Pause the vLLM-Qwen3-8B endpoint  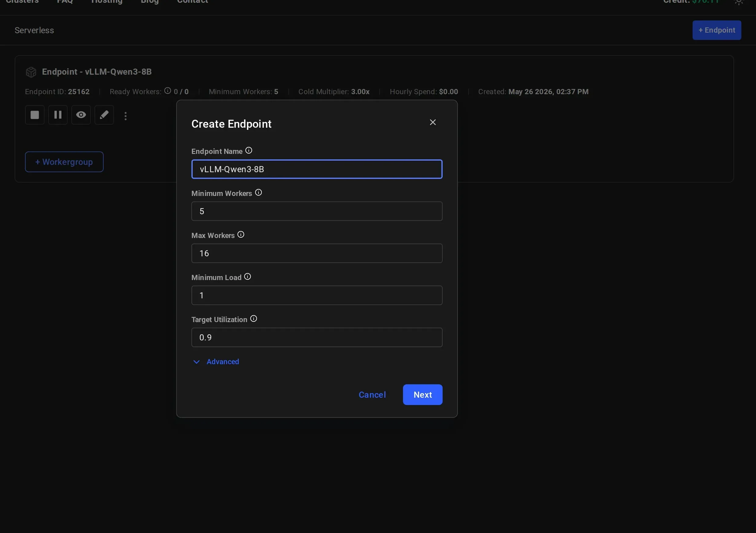tap(58, 115)
